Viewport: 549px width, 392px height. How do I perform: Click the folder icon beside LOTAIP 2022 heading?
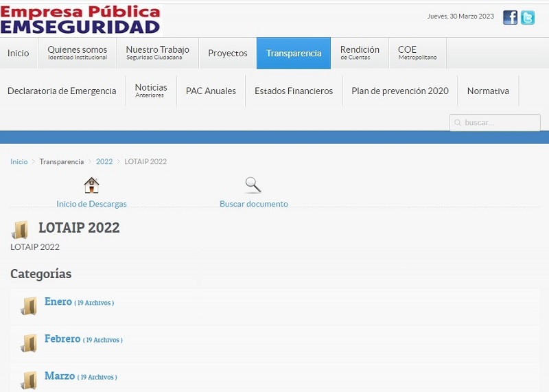[20, 229]
